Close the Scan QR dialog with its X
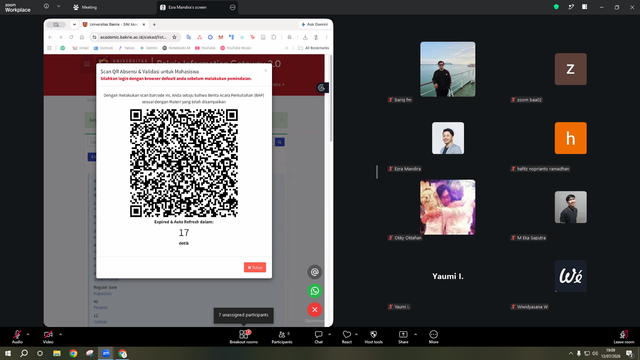 coord(266,71)
